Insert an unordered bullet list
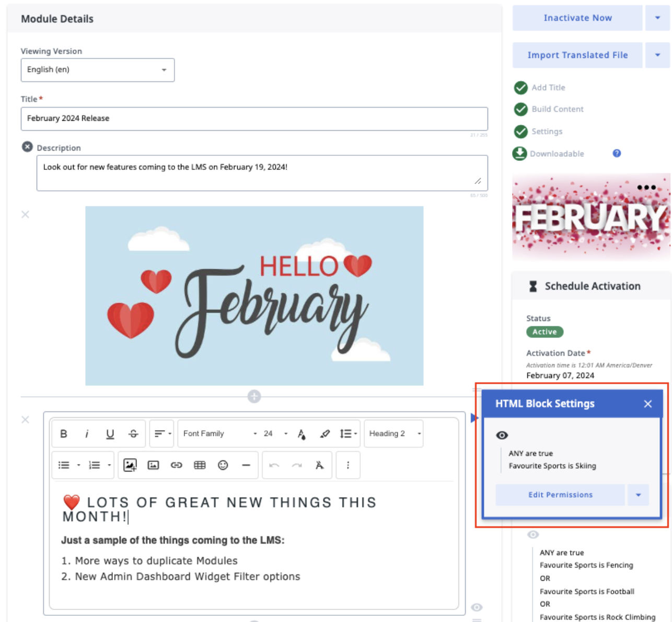The height and width of the screenshot is (622, 672). point(64,465)
